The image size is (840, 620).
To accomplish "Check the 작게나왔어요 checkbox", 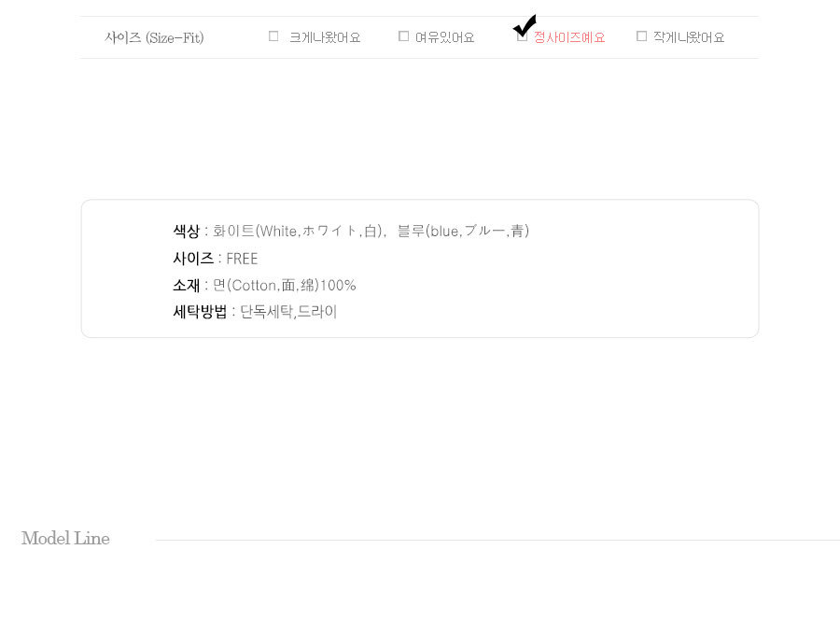I will click(x=641, y=35).
